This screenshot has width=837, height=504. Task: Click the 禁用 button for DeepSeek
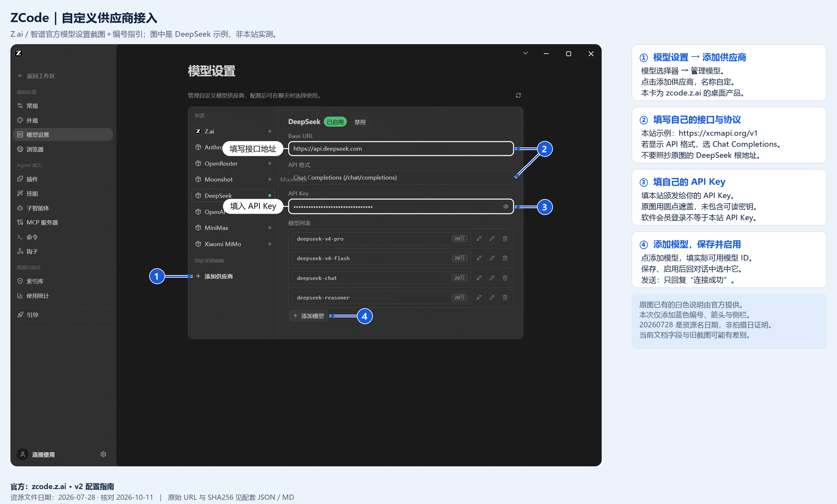[x=360, y=122]
